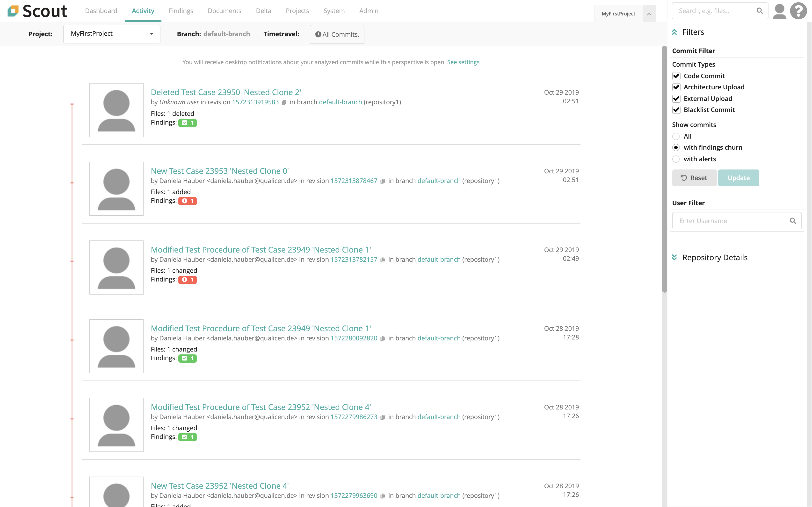Viewport: 812px width, 507px height.
Task: Switch to the Findings tab
Action: 181,11
